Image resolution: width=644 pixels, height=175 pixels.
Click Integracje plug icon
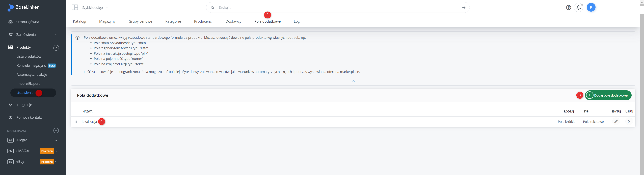(x=11, y=105)
